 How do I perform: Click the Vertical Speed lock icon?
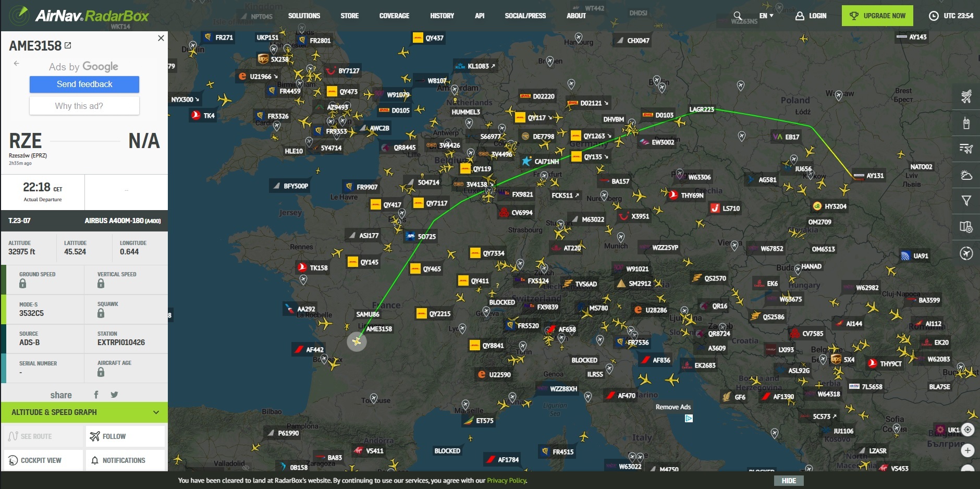click(x=101, y=284)
